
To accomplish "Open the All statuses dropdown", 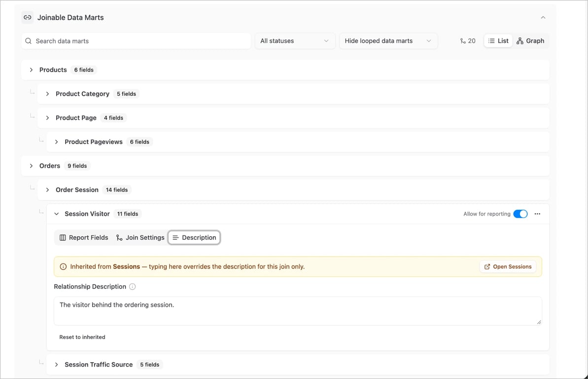I will 295,41.
